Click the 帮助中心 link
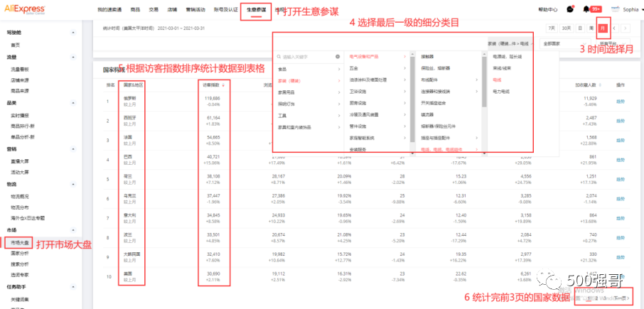 click(548, 9)
